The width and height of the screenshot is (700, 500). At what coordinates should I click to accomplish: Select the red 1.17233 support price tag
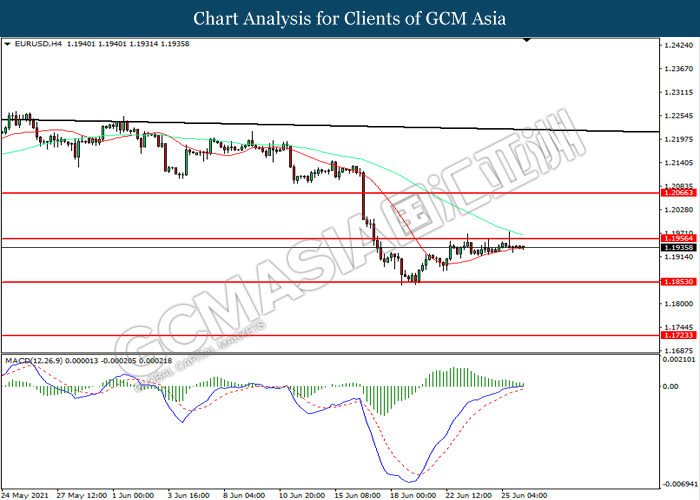(x=679, y=335)
